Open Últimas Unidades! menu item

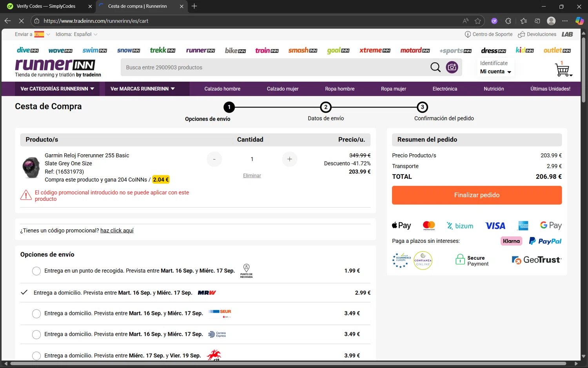(x=550, y=89)
